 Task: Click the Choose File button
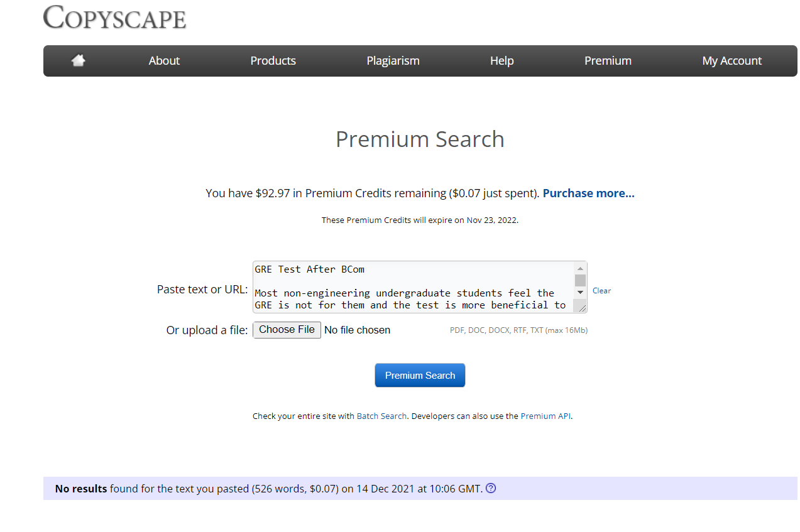click(x=287, y=330)
